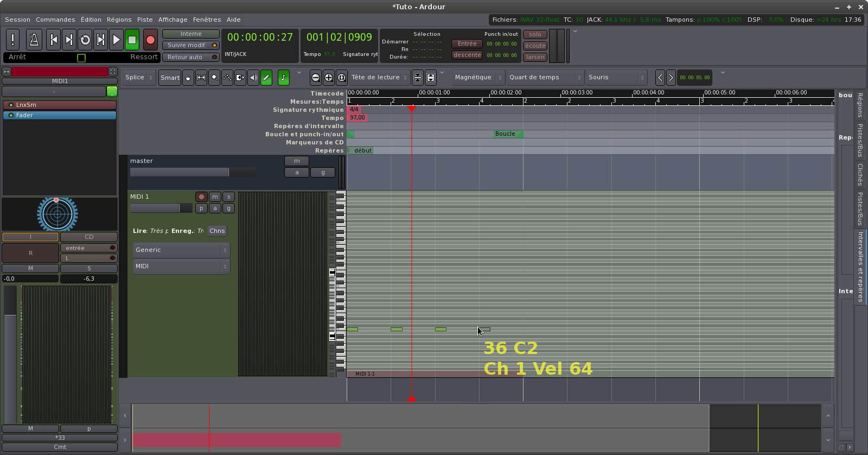
Task: Open the Commandes menu
Action: [x=55, y=20]
